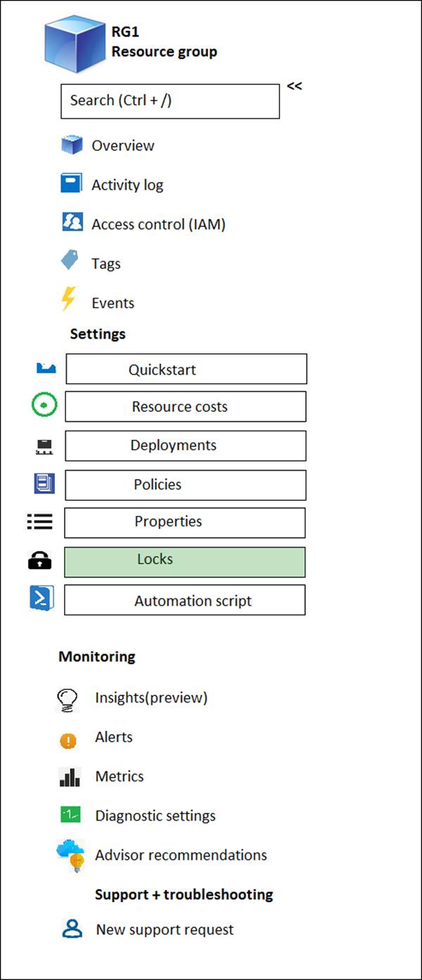This screenshot has width=422, height=980.
Task: Click the Properties list icon
Action: [39, 521]
